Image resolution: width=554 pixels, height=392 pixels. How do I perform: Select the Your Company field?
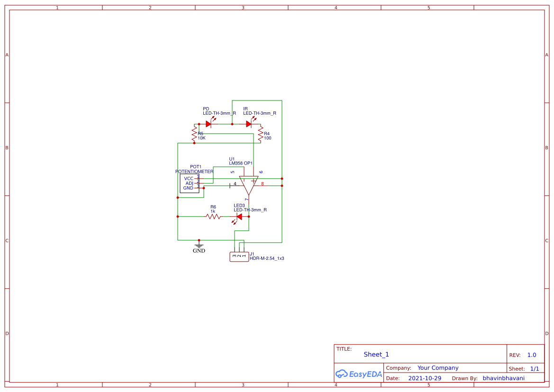click(438, 367)
